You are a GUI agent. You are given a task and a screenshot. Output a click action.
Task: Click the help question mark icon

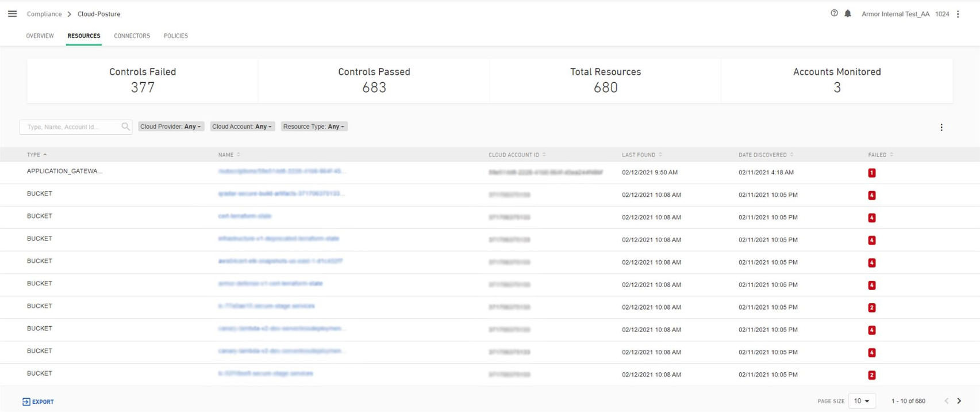tap(834, 13)
